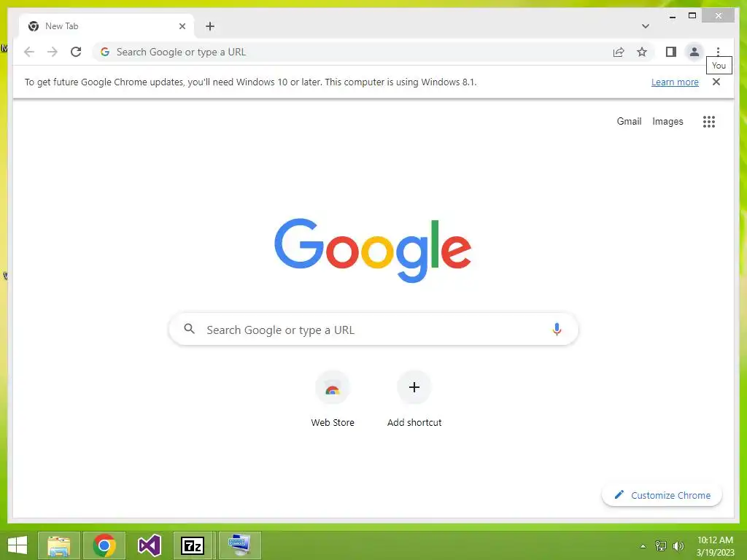Launch Visual Studio from taskbar
This screenshot has width=747, height=560.
point(149,545)
